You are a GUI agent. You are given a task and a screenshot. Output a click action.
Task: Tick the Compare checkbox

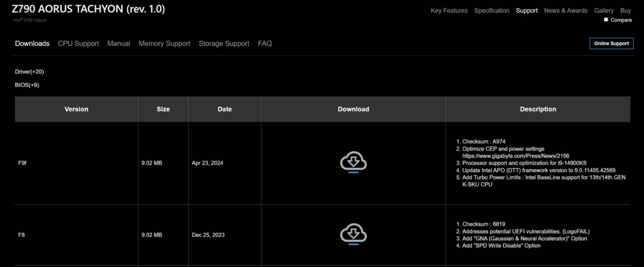(606, 20)
